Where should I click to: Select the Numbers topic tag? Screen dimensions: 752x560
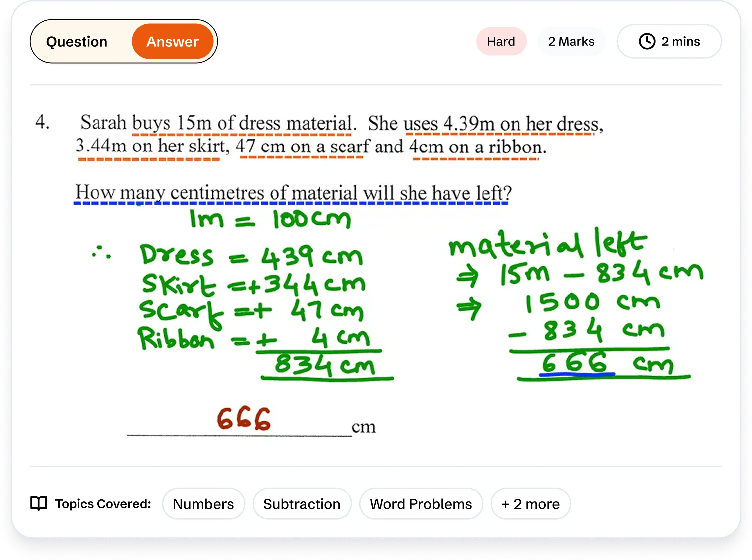[203, 504]
